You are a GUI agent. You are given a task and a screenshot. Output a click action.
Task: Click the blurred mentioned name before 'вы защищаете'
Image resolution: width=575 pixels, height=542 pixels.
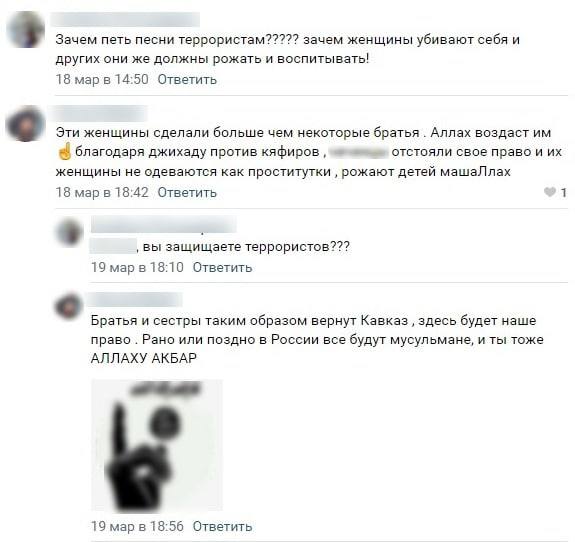coord(113,246)
